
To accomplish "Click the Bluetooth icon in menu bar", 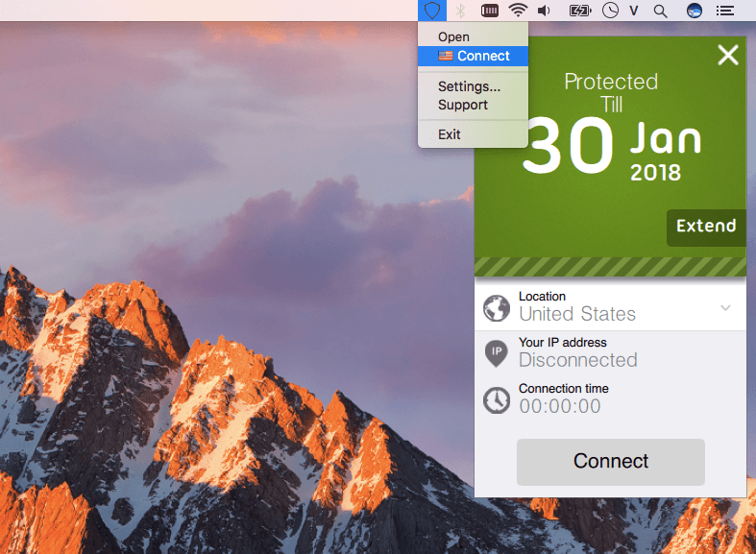I will click(x=460, y=11).
